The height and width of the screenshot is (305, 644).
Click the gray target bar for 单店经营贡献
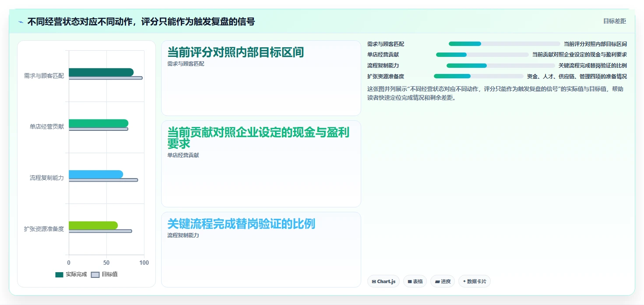(99, 129)
